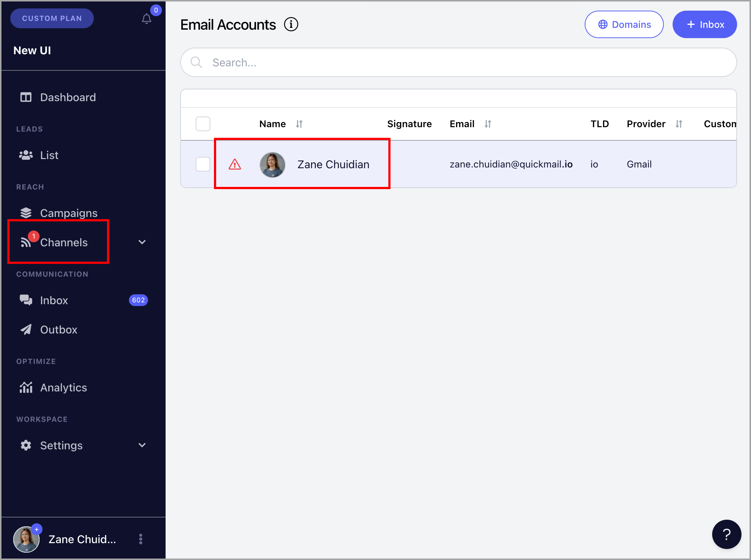This screenshot has width=751, height=560.
Task: Click the io TLD cell
Action: pyautogui.click(x=594, y=164)
